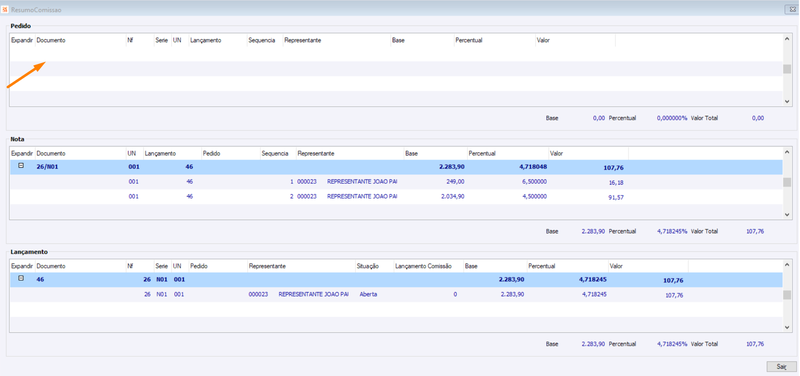
Task: Click the ResumoComissao app icon in title bar
Action: (5, 9)
